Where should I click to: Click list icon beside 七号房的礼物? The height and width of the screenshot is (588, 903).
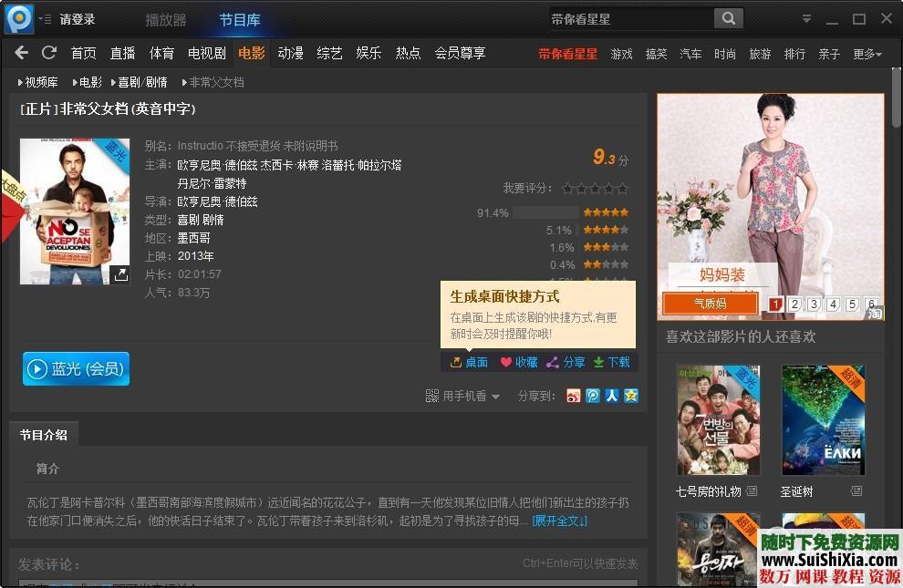(x=752, y=491)
